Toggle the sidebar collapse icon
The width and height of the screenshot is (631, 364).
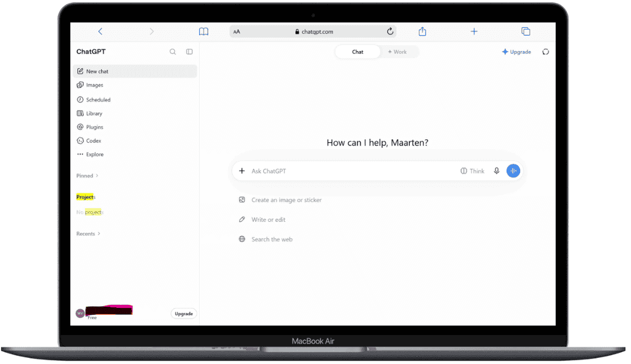[189, 52]
